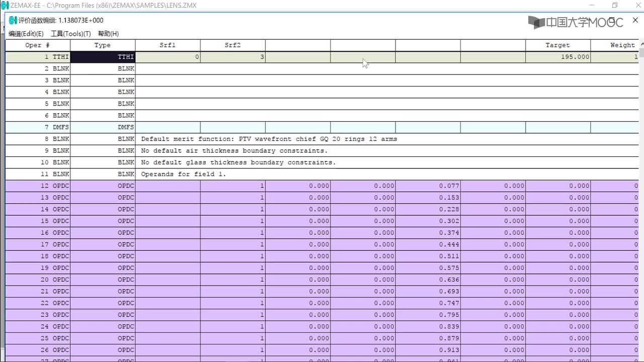
Task: Click the Type column header
Action: [x=103, y=45]
